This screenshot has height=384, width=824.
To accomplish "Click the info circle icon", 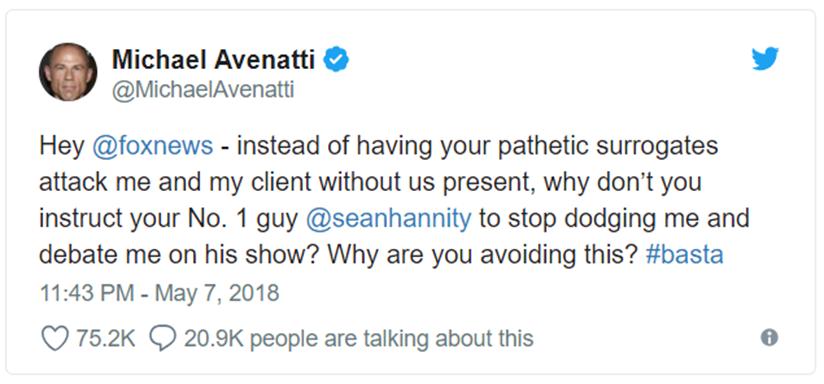I will coord(769,337).
